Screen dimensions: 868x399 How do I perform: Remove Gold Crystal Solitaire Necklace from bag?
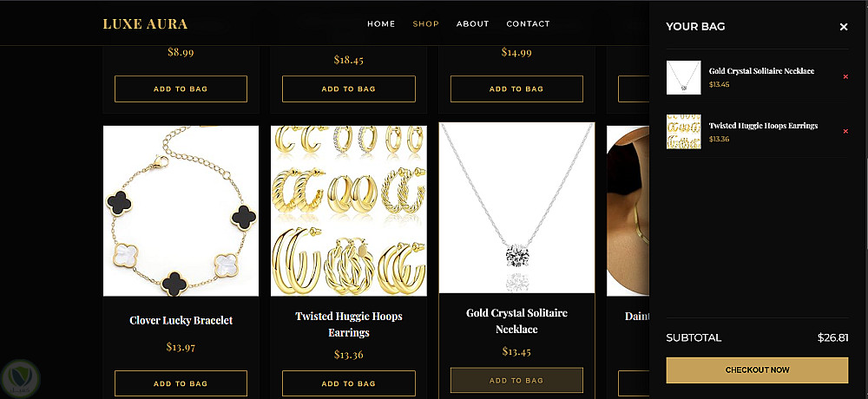(845, 77)
